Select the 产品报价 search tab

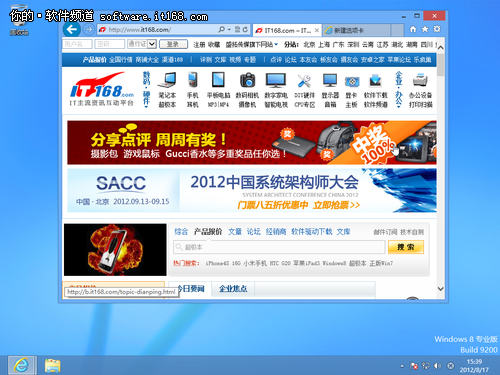pos(208,231)
